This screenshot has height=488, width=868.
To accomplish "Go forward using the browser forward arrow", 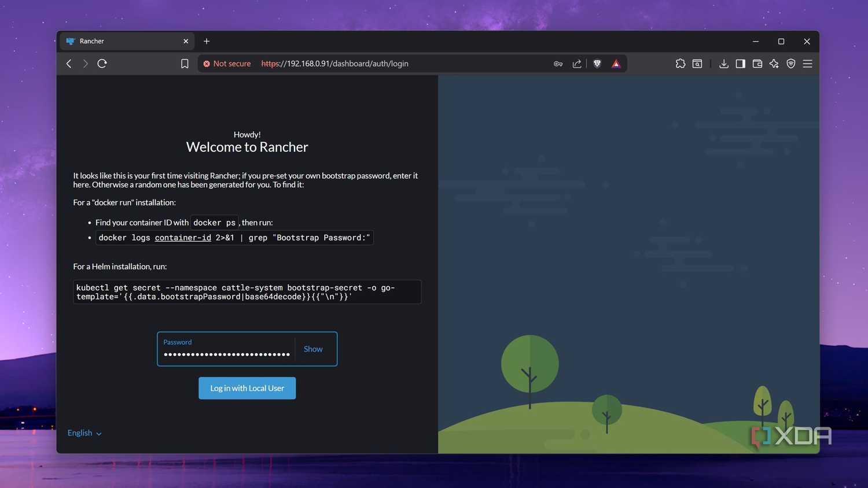I will 85,64.
